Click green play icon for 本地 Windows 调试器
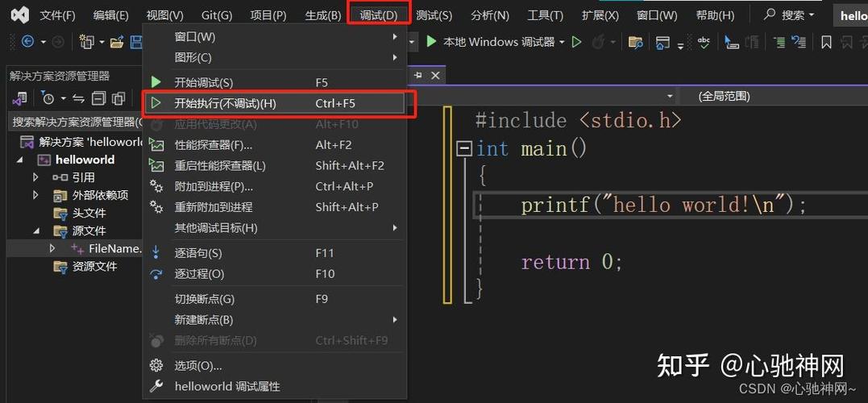The height and width of the screenshot is (403, 868). click(432, 42)
